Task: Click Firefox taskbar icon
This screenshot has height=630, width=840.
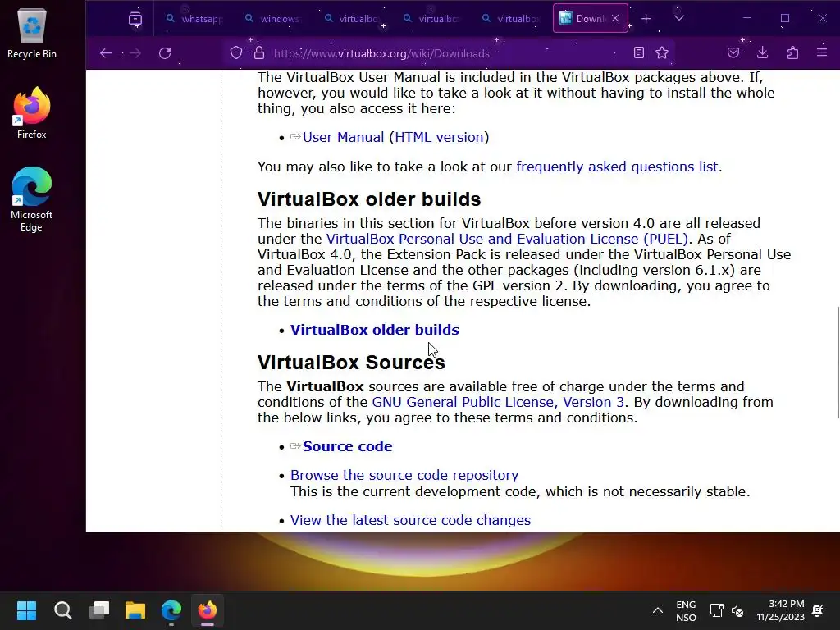Action: (208, 610)
